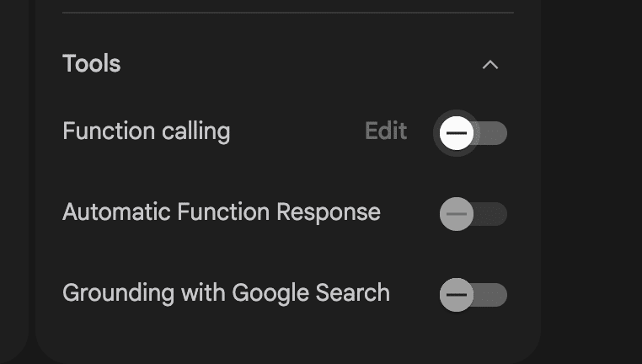The height and width of the screenshot is (364, 642).
Task: Collapse the Tools section chevron
Action: [490, 65]
